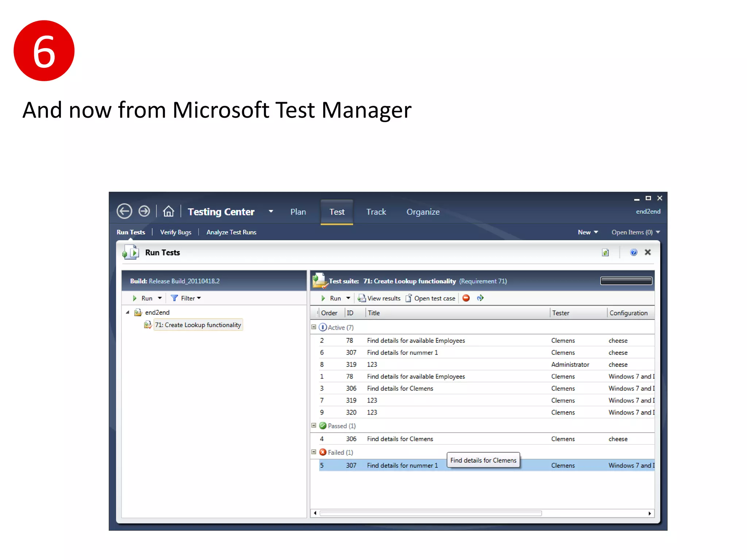
Task: Go back with the left arrow icon
Action: pos(124,211)
